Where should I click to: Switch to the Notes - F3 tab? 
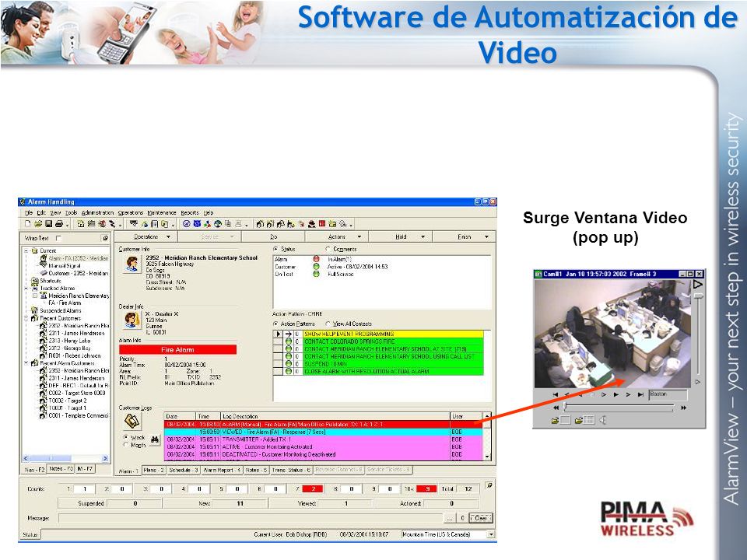(61, 469)
